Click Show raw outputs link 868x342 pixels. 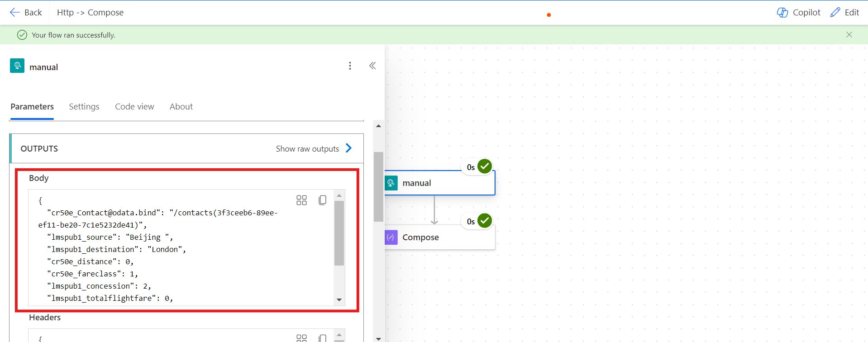[x=307, y=149]
